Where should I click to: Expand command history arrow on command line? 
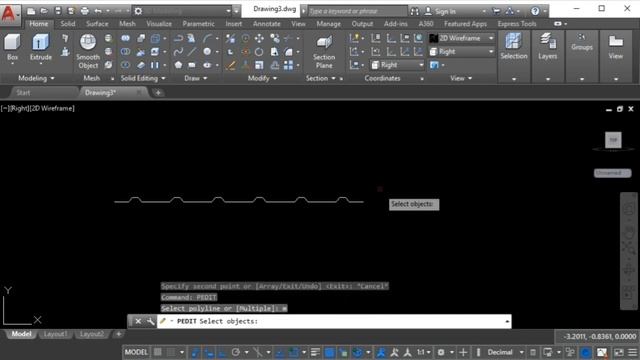click(x=507, y=321)
